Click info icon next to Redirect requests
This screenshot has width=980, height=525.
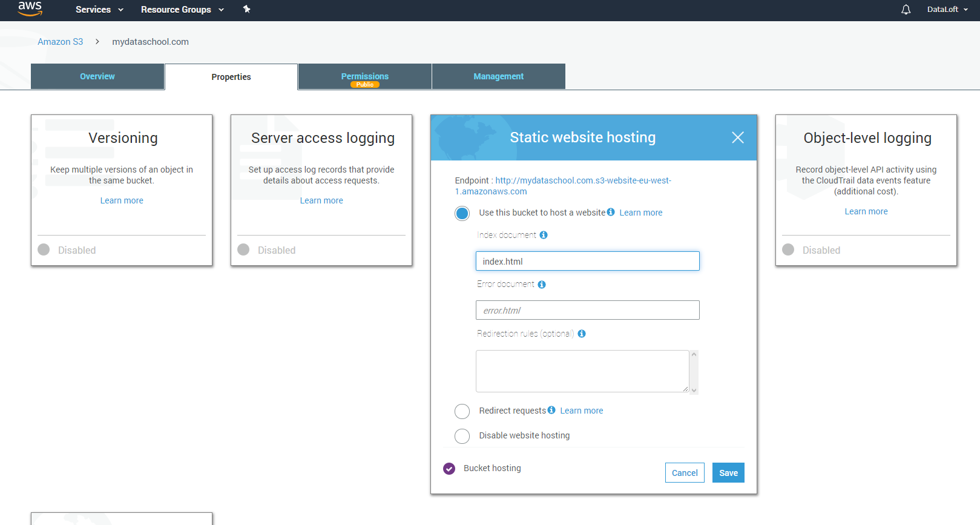(x=551, y=410)
